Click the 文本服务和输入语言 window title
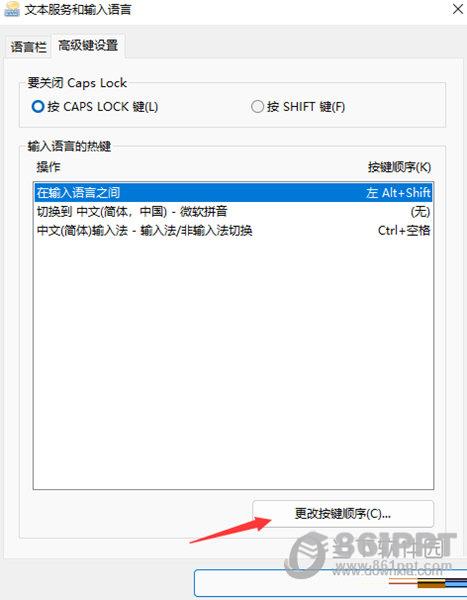This screenshot has height=600, width=467. point(78,9)
